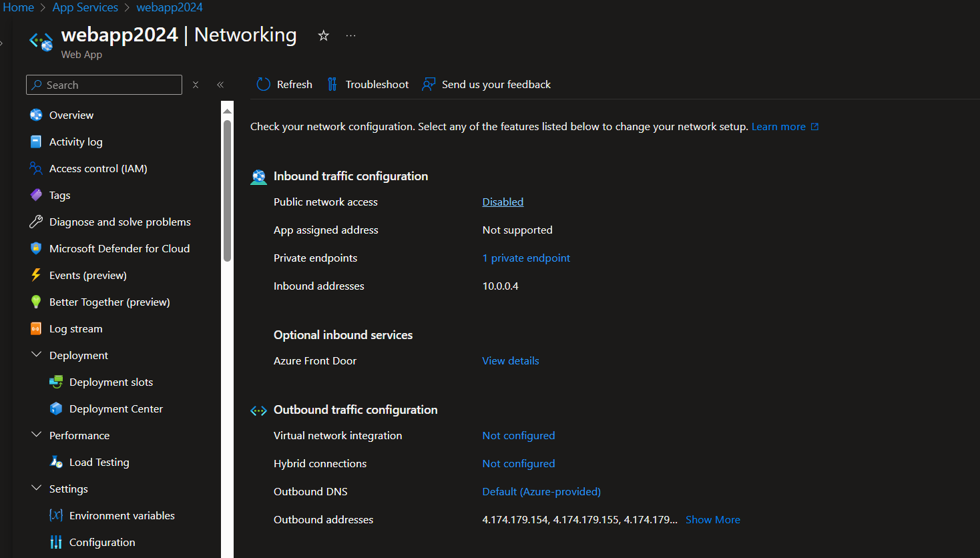Viewport: 980px width, 558px height.
Task: Open Deployment Center menu item
Action: click(x=116, y=408)
